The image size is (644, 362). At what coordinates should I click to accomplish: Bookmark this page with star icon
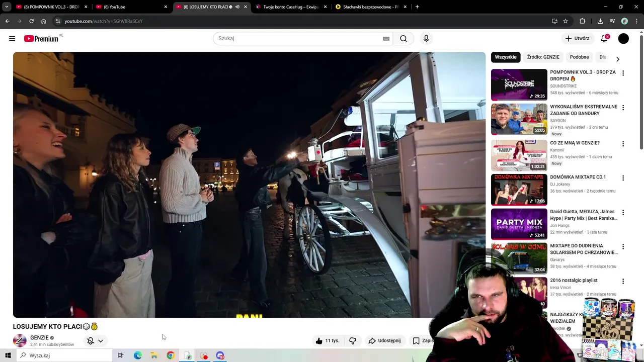tap(566, 21)
